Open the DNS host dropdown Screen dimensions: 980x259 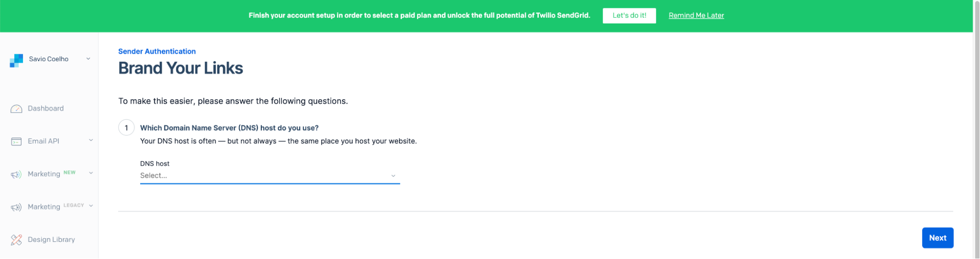coord(270,176)
